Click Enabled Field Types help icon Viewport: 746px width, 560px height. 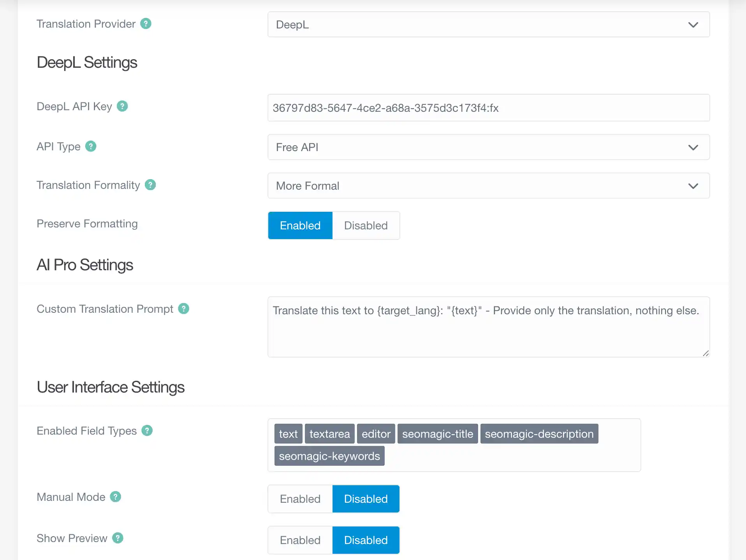[147, 431]
